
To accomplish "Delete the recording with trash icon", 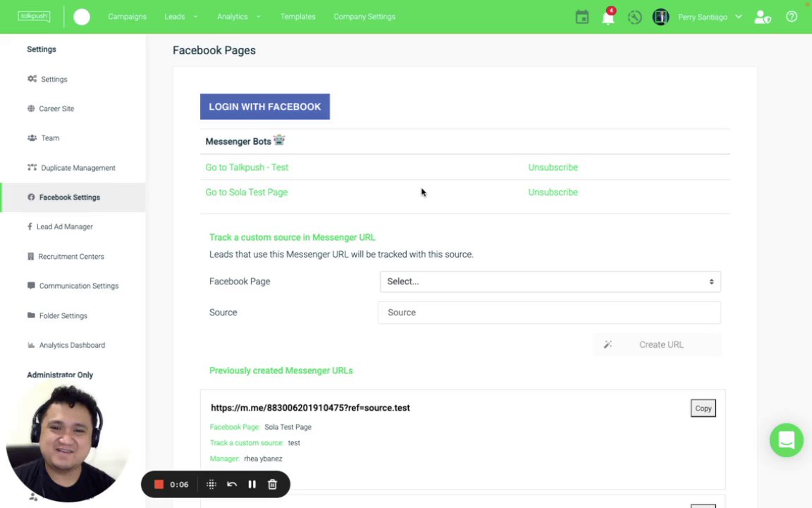I will (272, 484).
